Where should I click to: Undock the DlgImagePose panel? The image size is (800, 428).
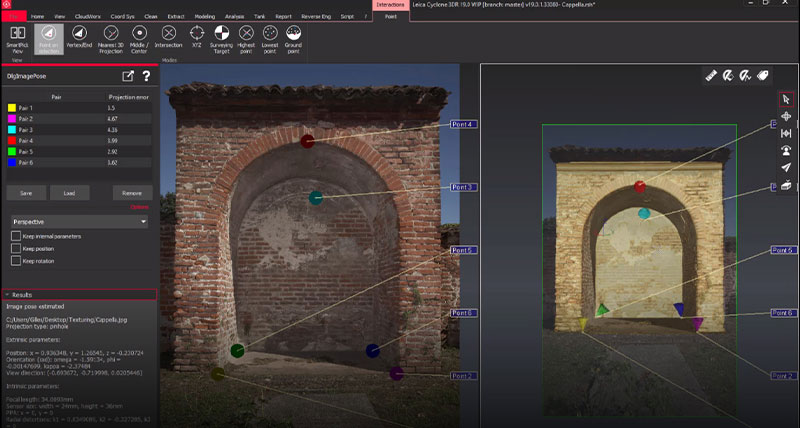coord(128,76)
